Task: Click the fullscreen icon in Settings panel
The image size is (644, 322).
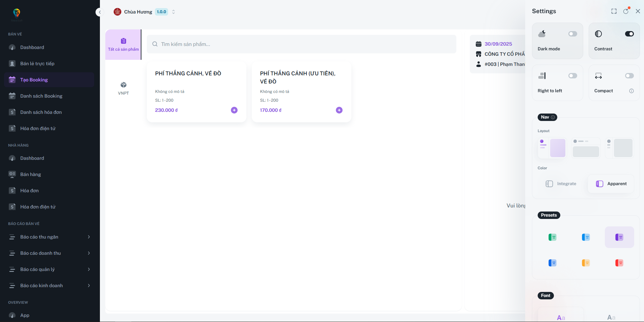Action: 614,11
